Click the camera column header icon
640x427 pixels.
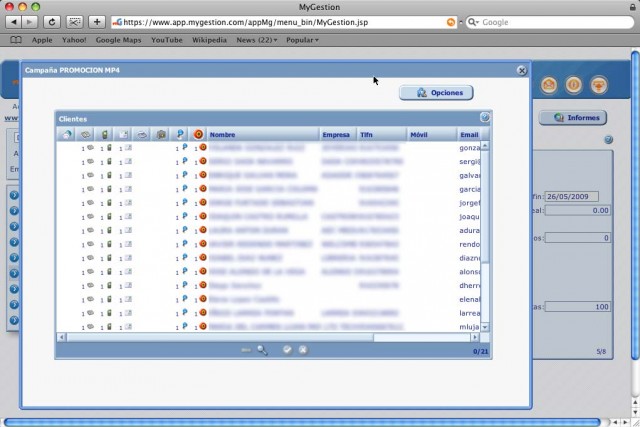pyautogui.click(x=161, y=134)
